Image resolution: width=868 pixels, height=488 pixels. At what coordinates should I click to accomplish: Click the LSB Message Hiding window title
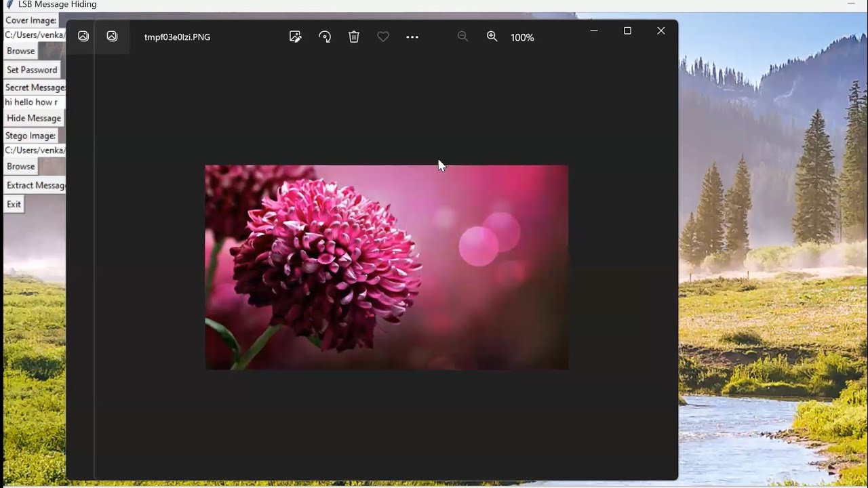point(57,4)
